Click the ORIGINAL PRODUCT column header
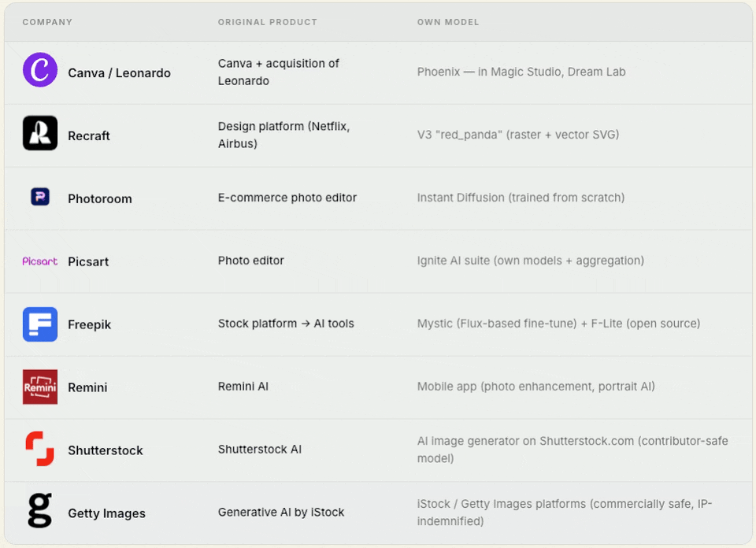The height and width of the screenshot is (548, 756). (x=268, y=22)
